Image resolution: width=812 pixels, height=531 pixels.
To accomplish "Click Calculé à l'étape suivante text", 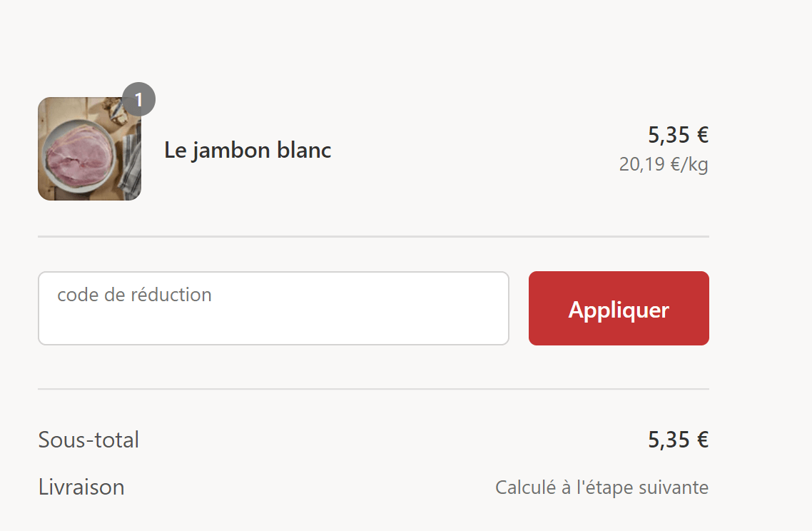I will point(602,487).
